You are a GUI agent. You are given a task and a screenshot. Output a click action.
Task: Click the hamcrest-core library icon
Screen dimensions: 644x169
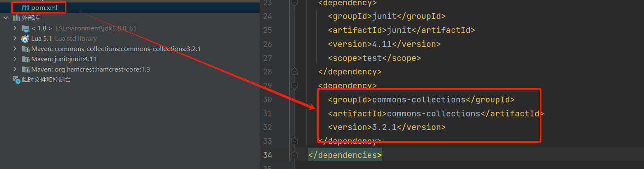[25, 69]
